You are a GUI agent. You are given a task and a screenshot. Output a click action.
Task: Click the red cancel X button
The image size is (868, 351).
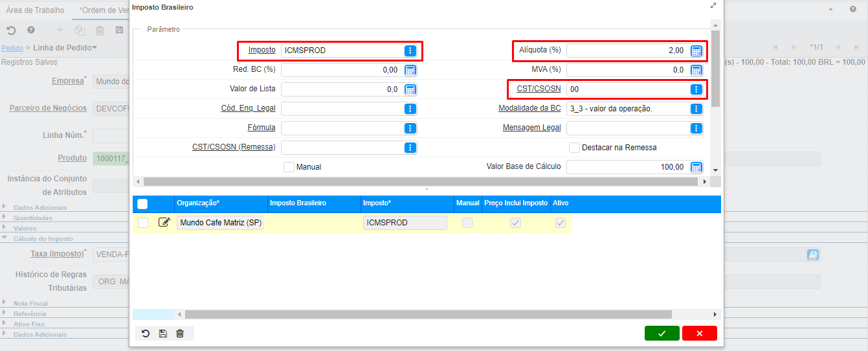pos(699,334)
